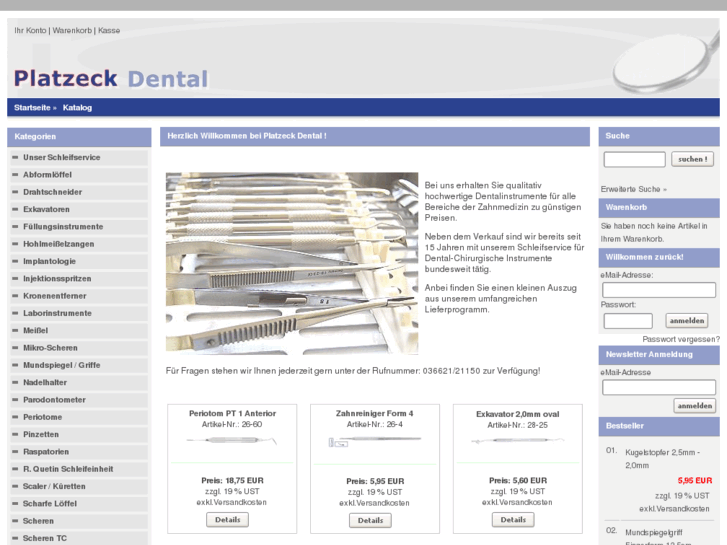Open Details for Zahnreiniger Form 4

pyautogui.click(x=370, y=520)
